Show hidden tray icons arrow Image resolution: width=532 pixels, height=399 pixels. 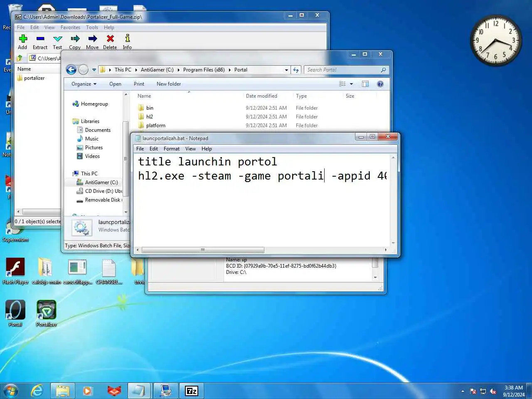point(463,391)
